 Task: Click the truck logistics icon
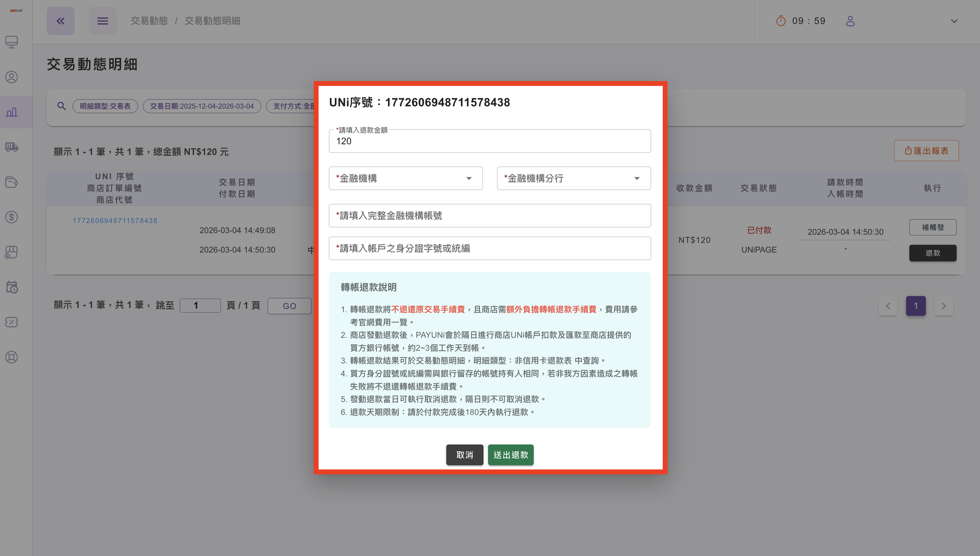click(11, 148)
